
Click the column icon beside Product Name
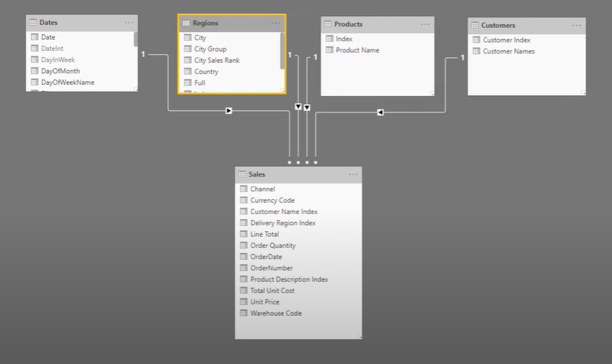click(330, 50)
